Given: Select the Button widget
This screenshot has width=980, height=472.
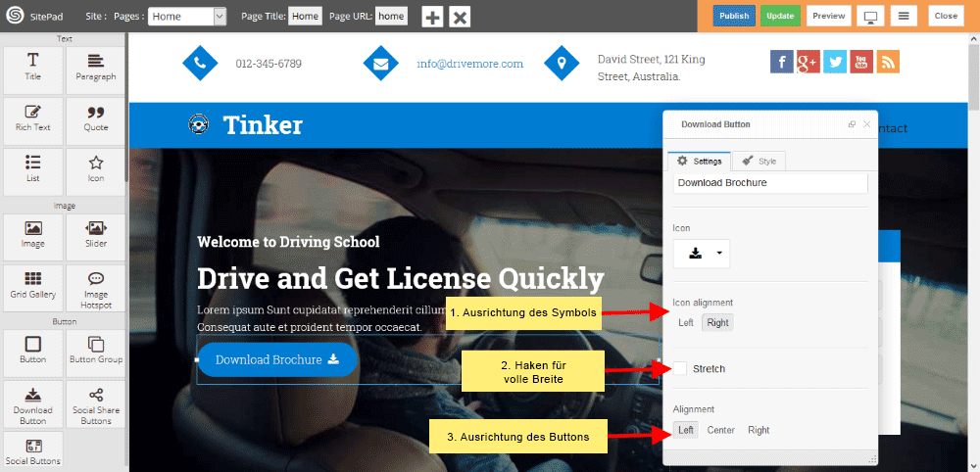Looking at the screenshot, I should 33,354.
